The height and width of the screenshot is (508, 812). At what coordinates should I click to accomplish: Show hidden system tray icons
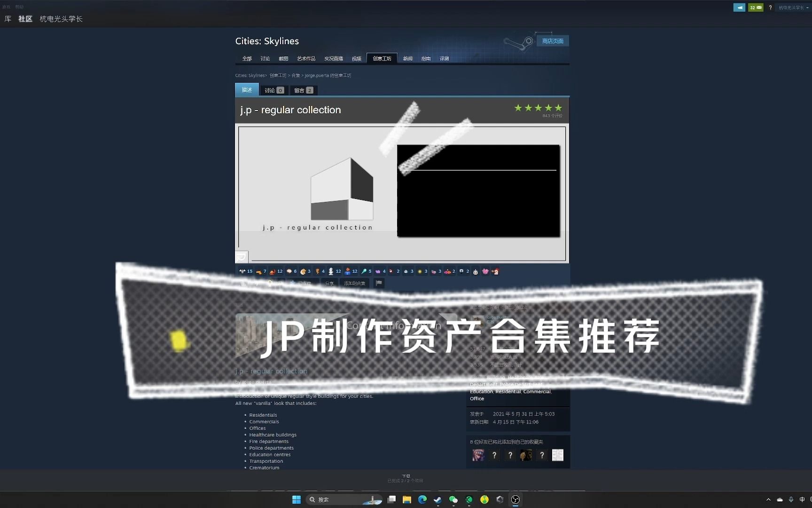click(768, 500)
